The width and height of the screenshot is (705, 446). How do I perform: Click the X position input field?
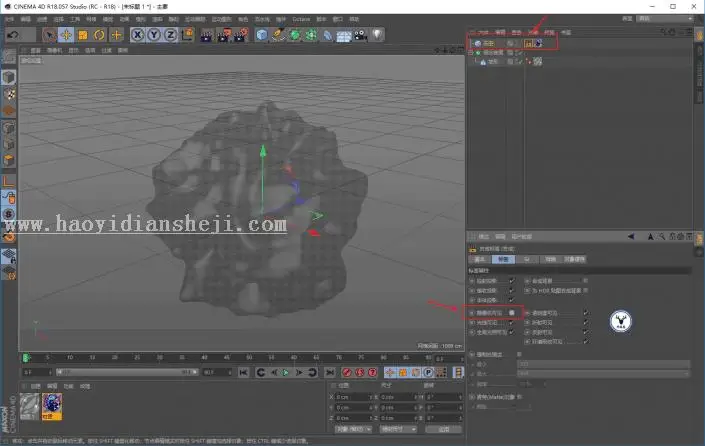[x=354, y=397]
